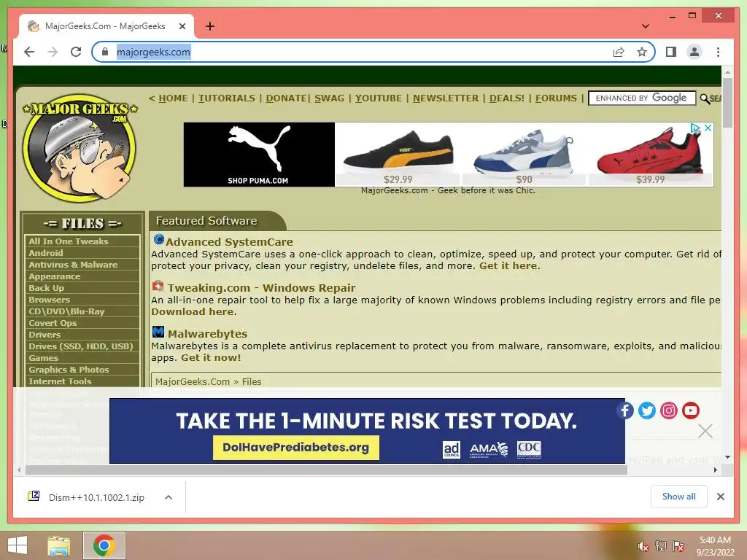The image size is (747, 560).
Task: Open the SWAG nav link
Action: [x=329, y=98]
